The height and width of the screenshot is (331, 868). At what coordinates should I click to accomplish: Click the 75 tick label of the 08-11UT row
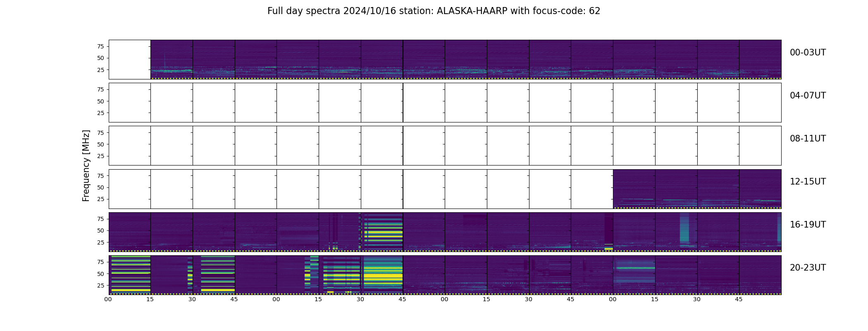[x=100, y=133]
